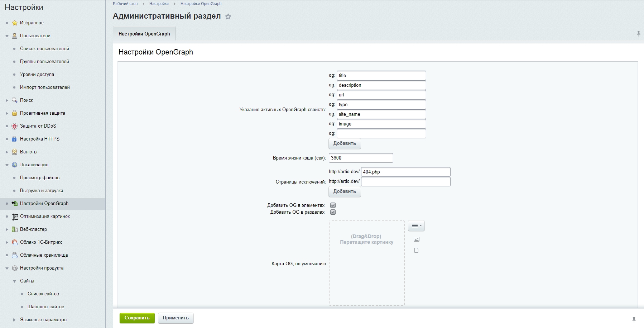Toggle 'Добавить OG в элементах' checkbox
644x328 pixels.
pyautogui.click(x=333, y=205)
